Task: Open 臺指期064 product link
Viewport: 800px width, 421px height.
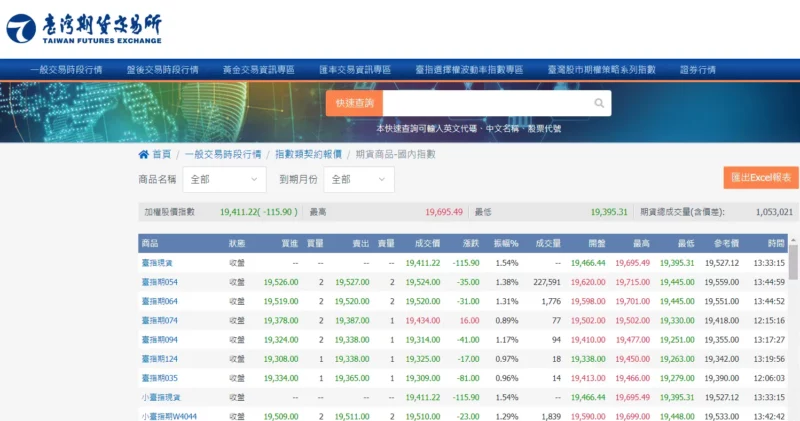Action: pyautogui.click(x=160, y=301)
